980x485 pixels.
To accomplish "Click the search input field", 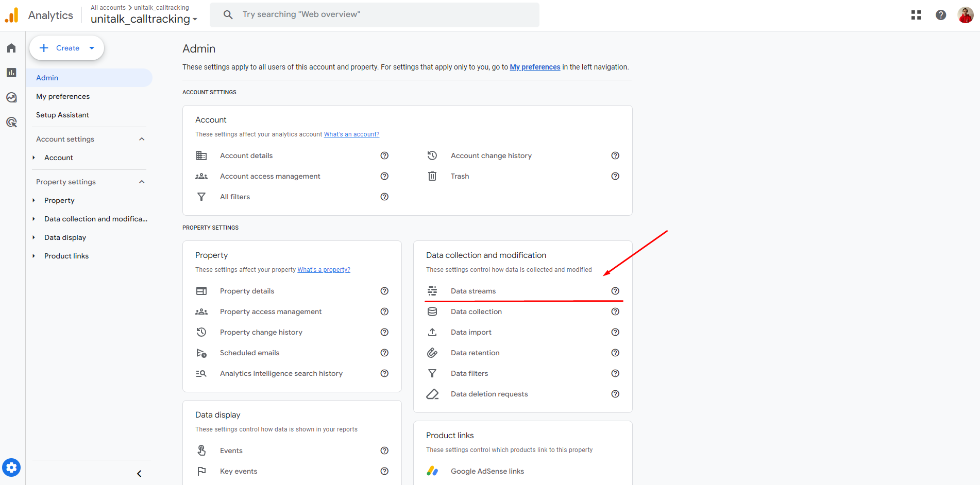I will (381, 14).
